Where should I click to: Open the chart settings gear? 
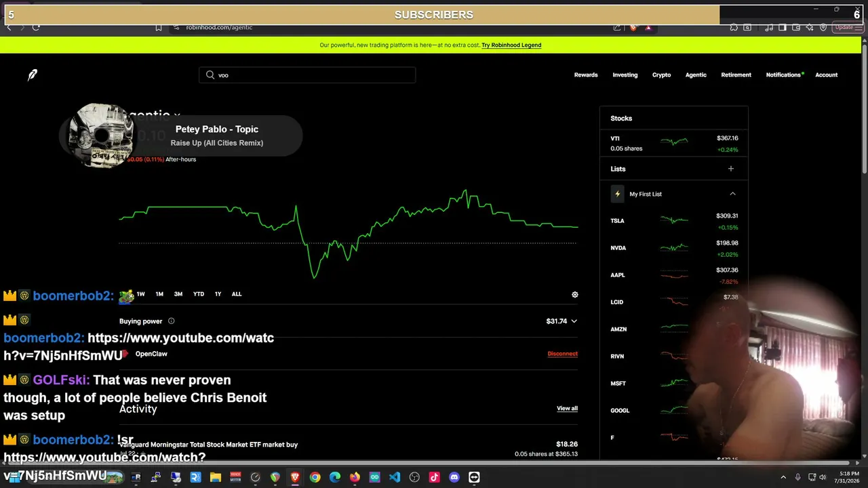click(x=575, y=295)
